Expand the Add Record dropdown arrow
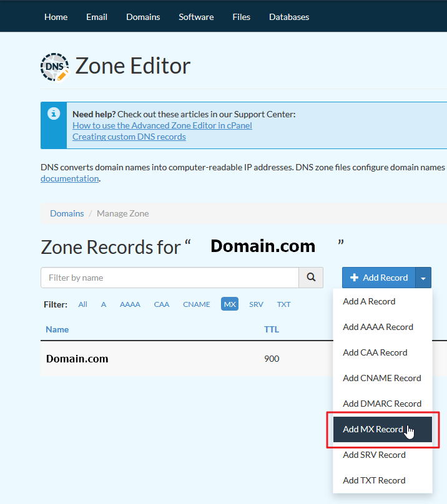 click(x=423, y=278)
